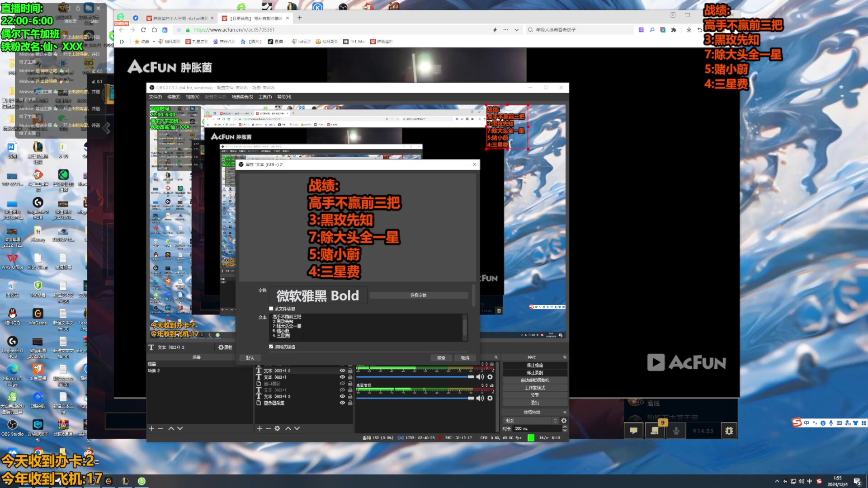Image resolution: width=868 pixels, height=488 pixels.
Task: Select 场景 2 in scenes list
Action: pos(199,371)
